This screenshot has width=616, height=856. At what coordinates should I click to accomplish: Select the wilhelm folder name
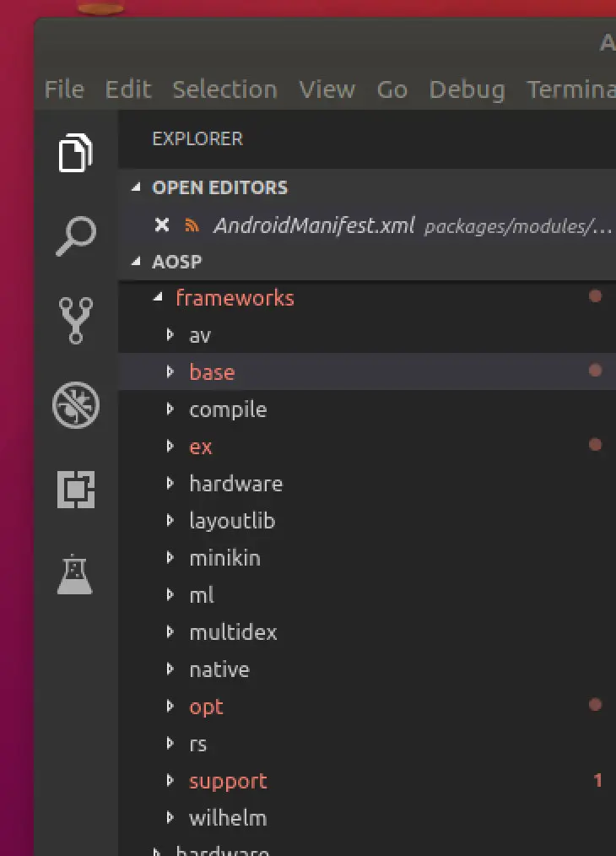tap(228, 818)
